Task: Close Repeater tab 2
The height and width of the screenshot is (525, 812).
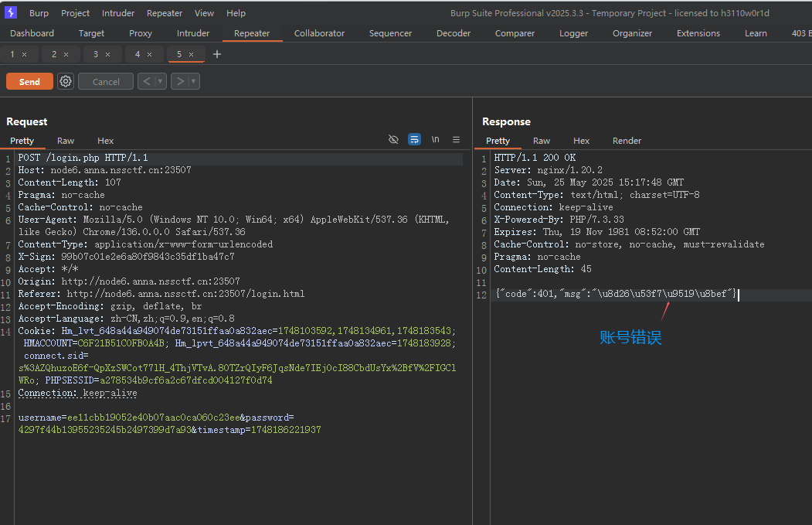Action: pos(66,54)
